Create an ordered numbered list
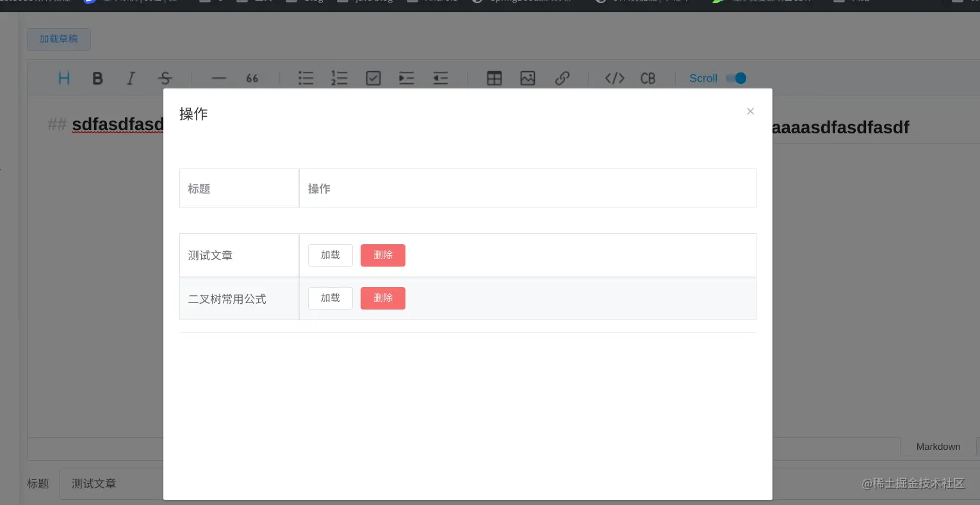Image resolution: width=980 pixels, height=505 pixels. (339, 78)
